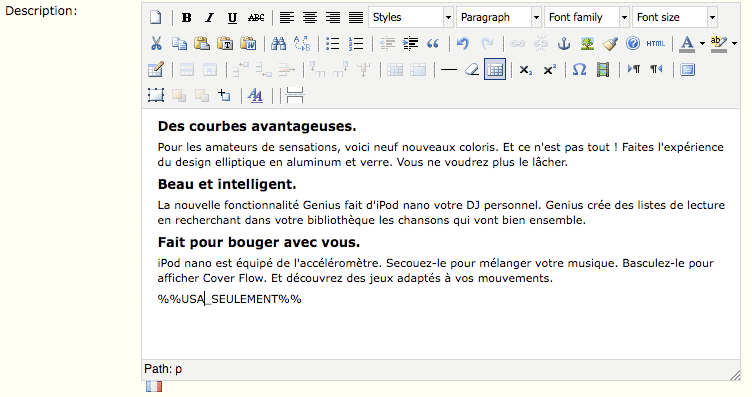Set text direction right to left
The width and height of the screenshot is (752, 397).
[x=657, y=70]
